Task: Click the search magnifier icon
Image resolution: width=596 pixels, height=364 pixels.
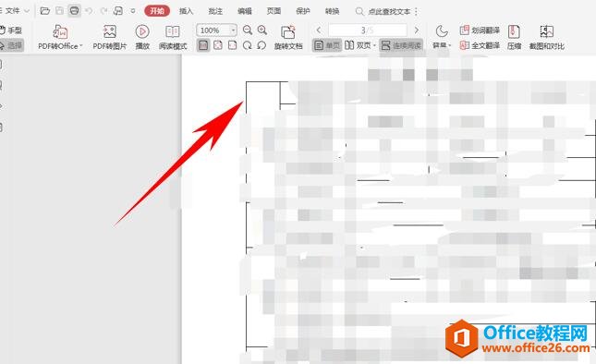Action: click(x=359, y=11)
